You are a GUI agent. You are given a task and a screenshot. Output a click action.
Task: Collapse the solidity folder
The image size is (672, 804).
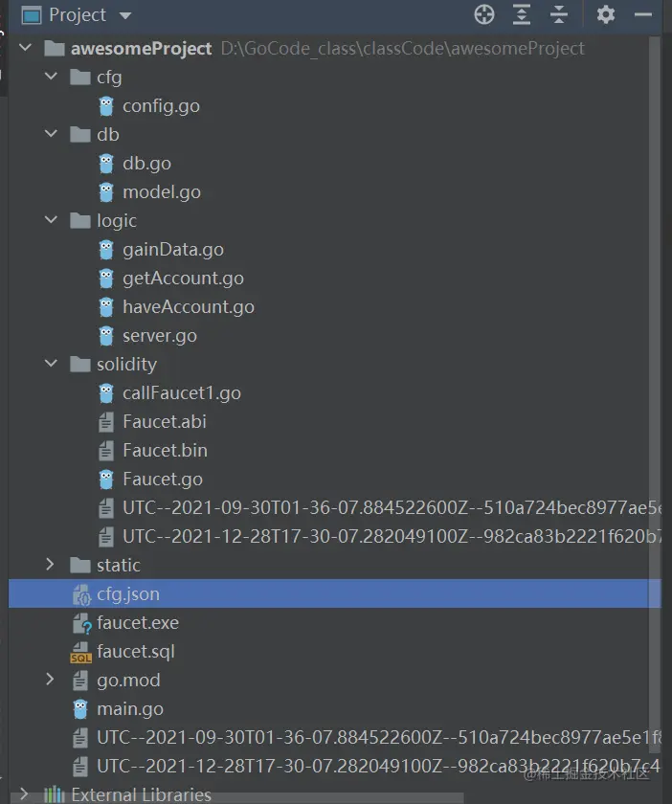(x=51, y=364)
